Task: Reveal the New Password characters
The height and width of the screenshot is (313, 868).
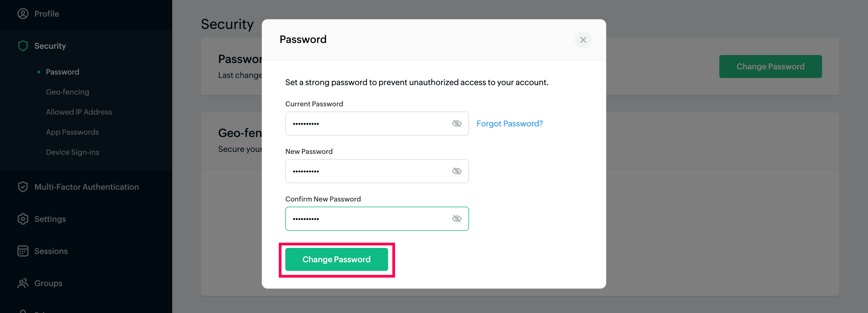Action: pyautogui.click(x=457, y=171)
